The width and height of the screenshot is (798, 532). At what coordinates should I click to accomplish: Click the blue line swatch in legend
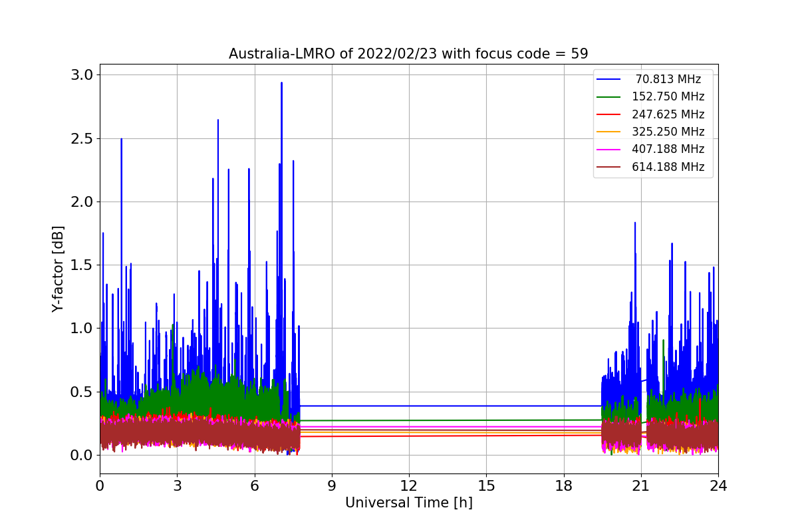point(608,79)
